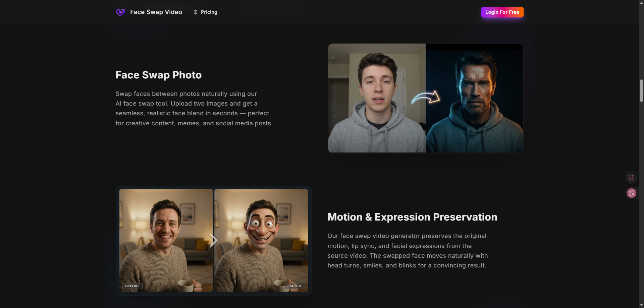Click the Face Swap Video title text
644x308 pixels.
point(156,12)
